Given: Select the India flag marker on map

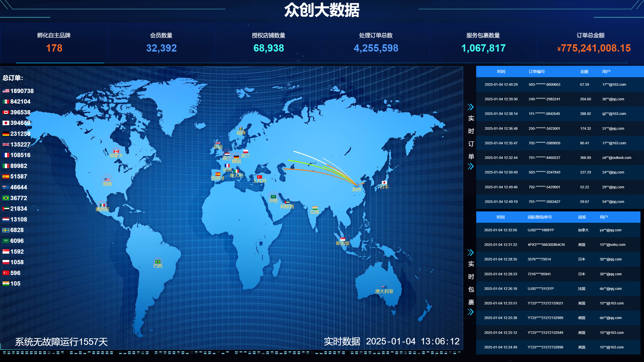Looking at the screenshot, I should [315, 208].
